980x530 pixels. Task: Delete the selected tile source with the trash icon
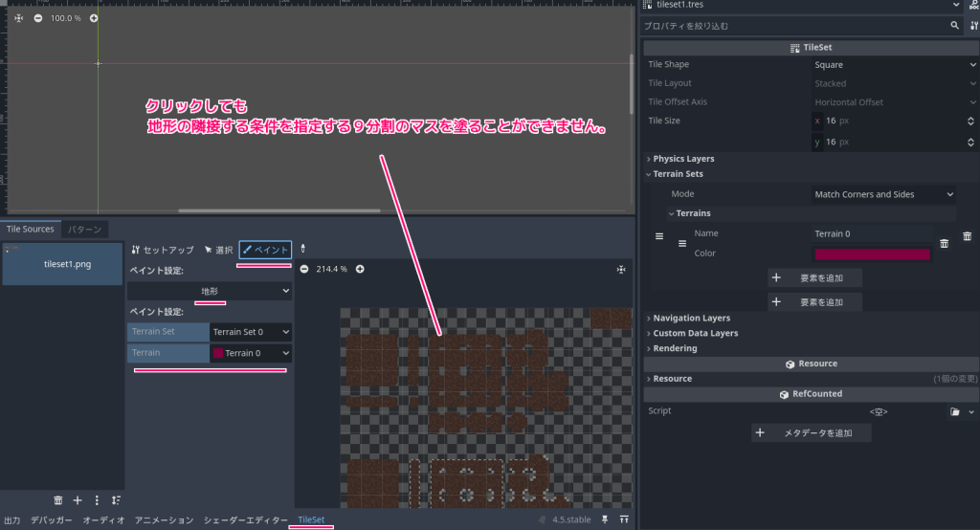[x=58, y=499]
